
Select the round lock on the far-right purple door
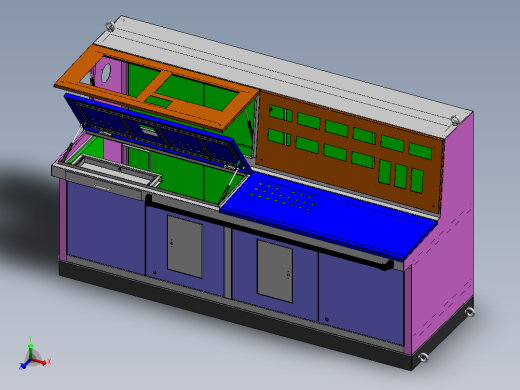click(327, 319)
